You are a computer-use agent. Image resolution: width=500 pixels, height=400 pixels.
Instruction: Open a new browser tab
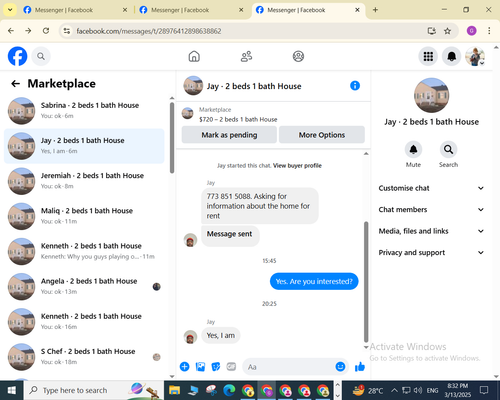[x=375, y=10]
